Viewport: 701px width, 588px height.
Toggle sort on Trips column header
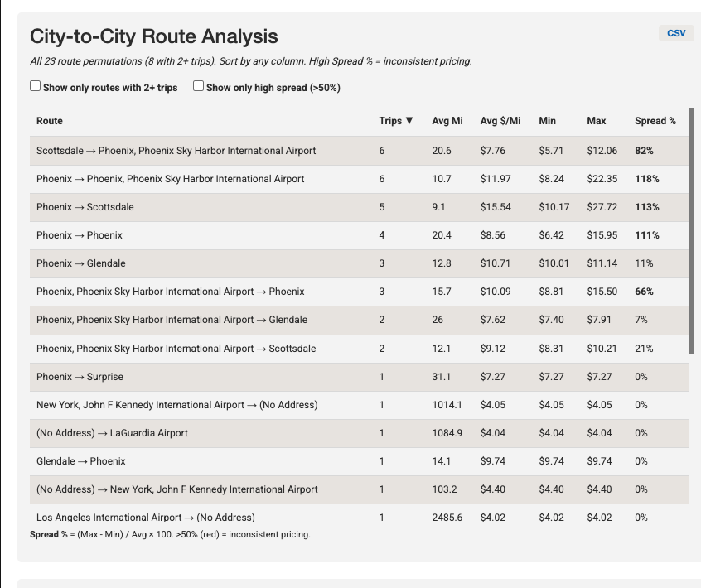coord(395,121)
